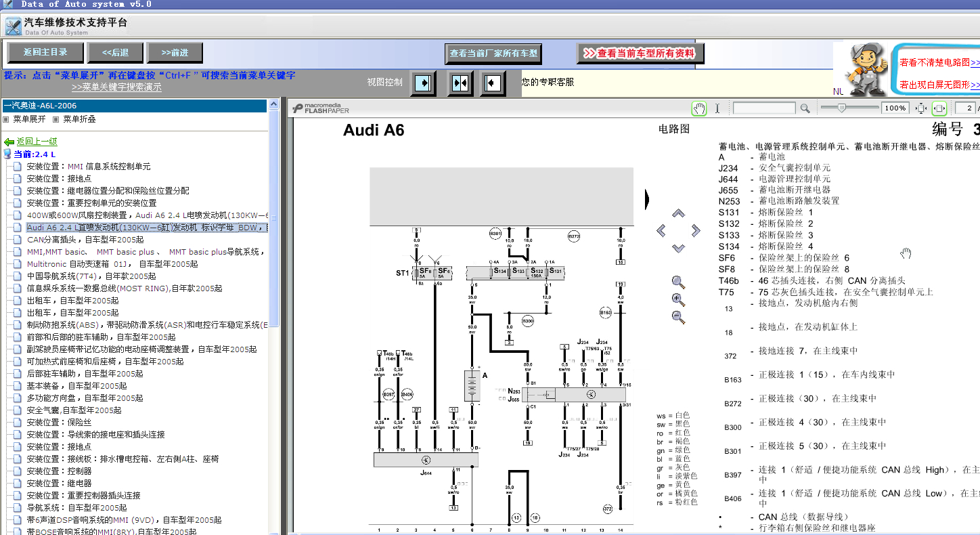Click document icon beside 安全气囊 entry

pos(18,410)
